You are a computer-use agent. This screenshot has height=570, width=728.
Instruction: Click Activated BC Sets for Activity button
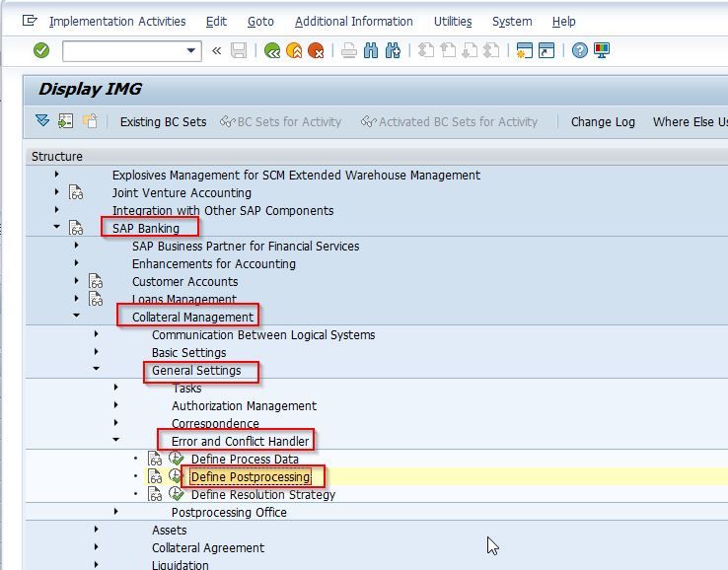[x=449, y=121]
